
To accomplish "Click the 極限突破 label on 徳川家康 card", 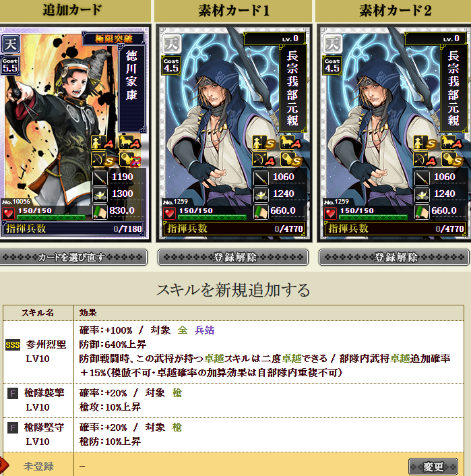I will (x=114, y=39).
